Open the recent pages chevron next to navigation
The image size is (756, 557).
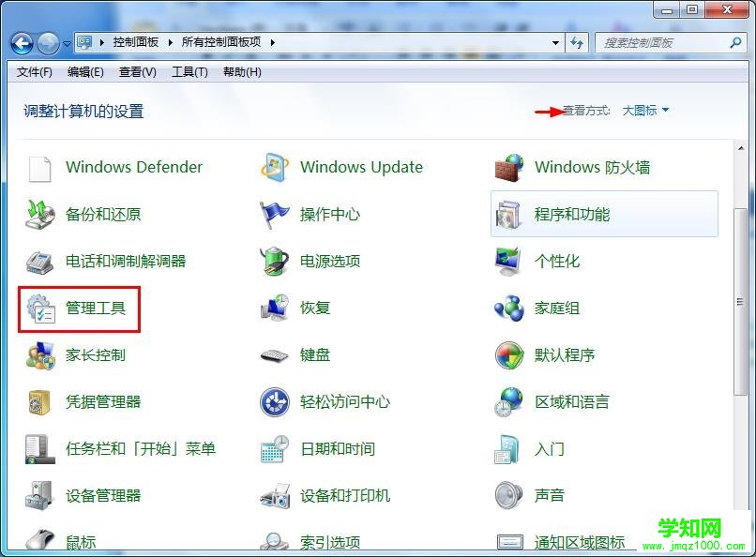click(x=66, y=43)
